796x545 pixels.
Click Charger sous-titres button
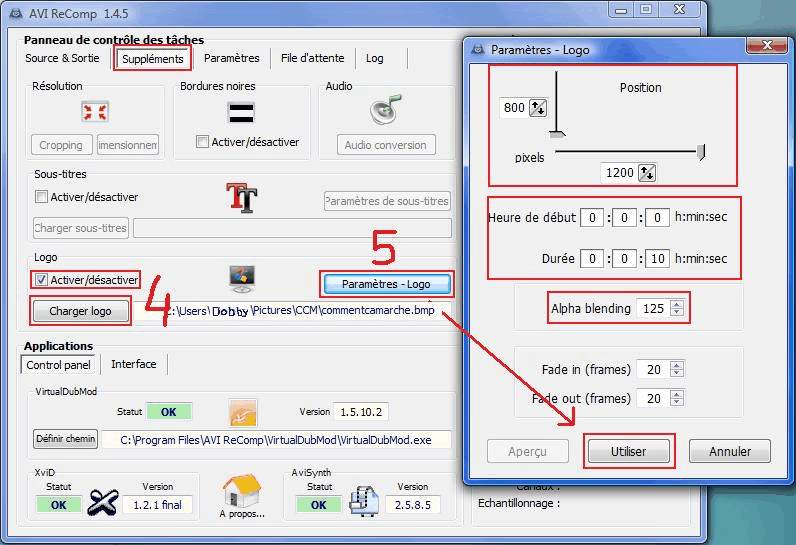tap(80, 228)
